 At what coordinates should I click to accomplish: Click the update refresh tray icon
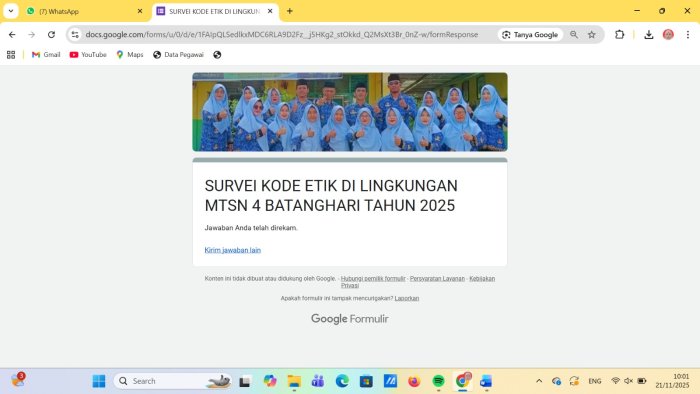click(x=574, y=381)
